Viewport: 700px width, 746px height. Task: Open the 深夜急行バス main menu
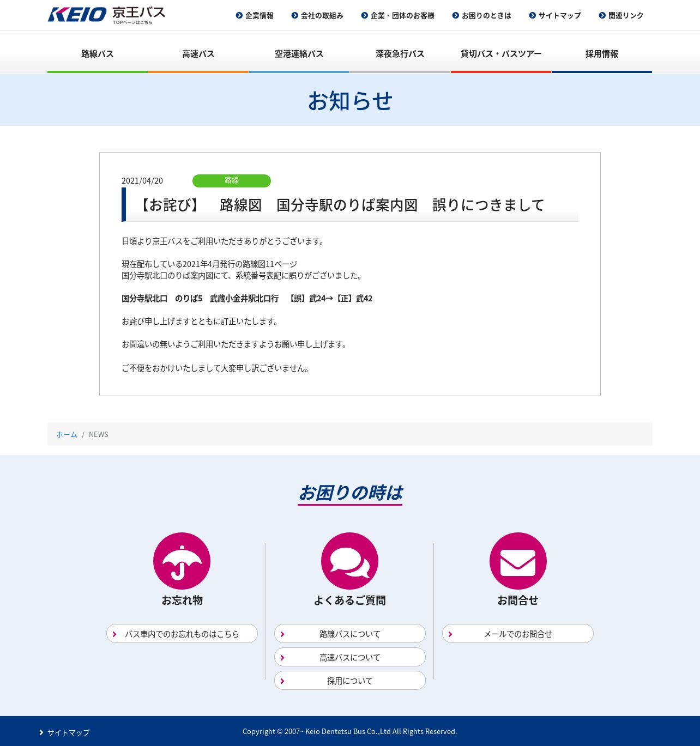pos(400,53)
